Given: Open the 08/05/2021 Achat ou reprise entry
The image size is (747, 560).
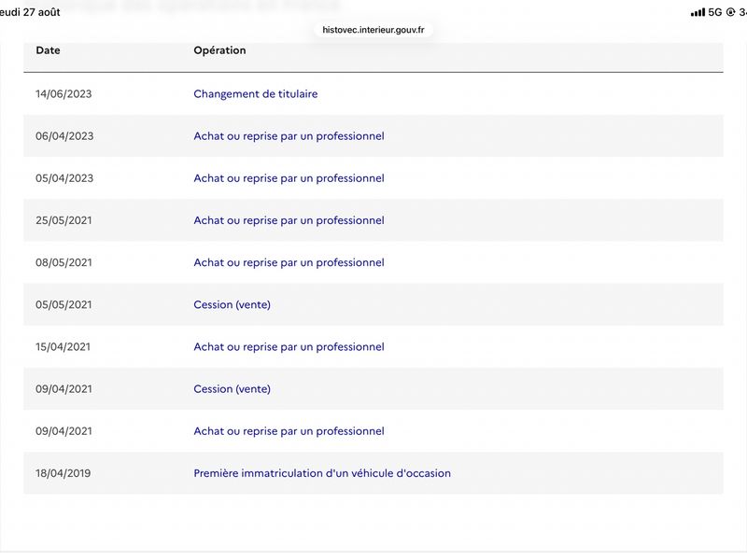Looking at the screenshot, I should (x=289, y=262).
